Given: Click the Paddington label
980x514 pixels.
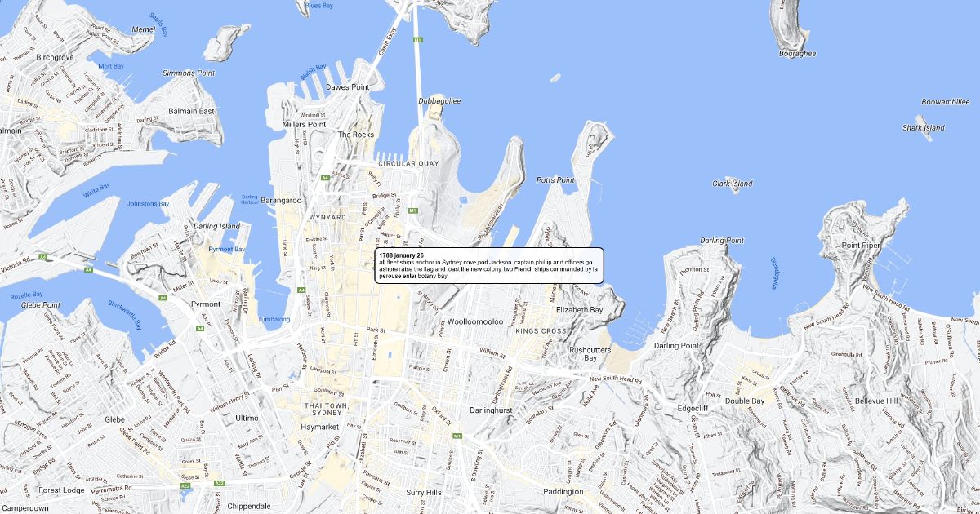Looking at the screenshot, I should tap(563, 492).
